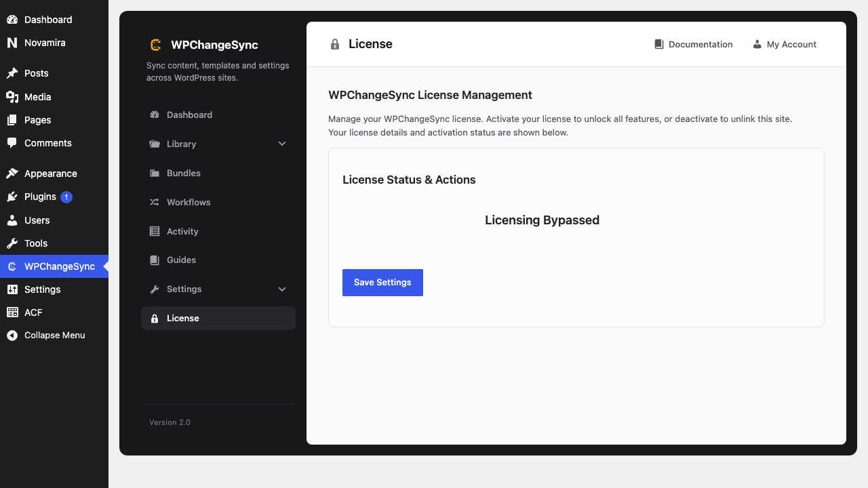
Task: Expand the plugin Settings submenu chevron
Action: tap(282, 289)
